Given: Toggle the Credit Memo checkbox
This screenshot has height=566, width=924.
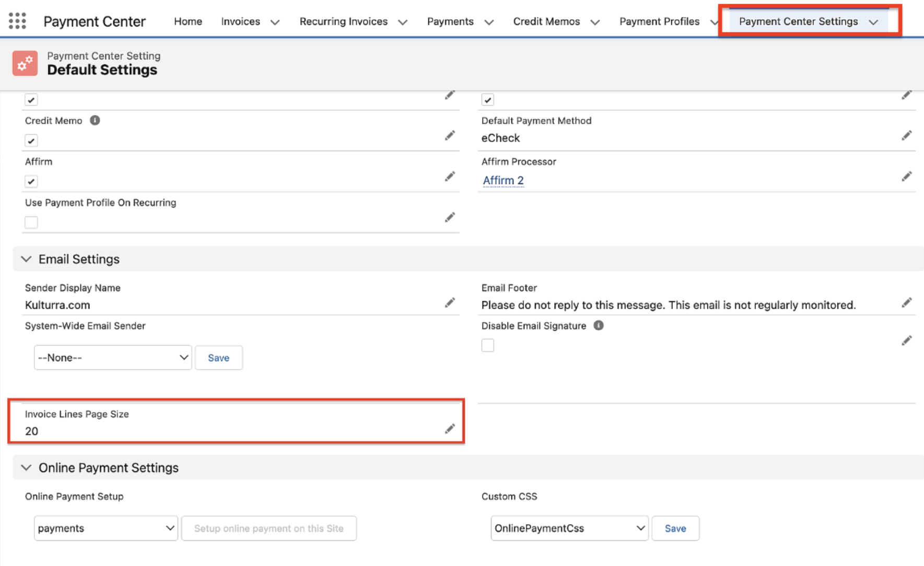Looking at the screenshot, I should pyautogui.click(x=31, y=141).
